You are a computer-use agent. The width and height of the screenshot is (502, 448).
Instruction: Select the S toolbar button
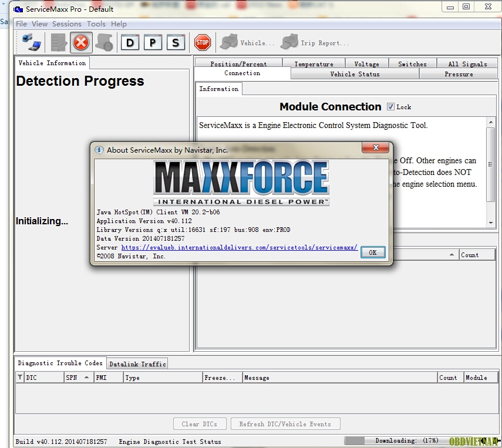pyautogui.click(x=176, y=42)
